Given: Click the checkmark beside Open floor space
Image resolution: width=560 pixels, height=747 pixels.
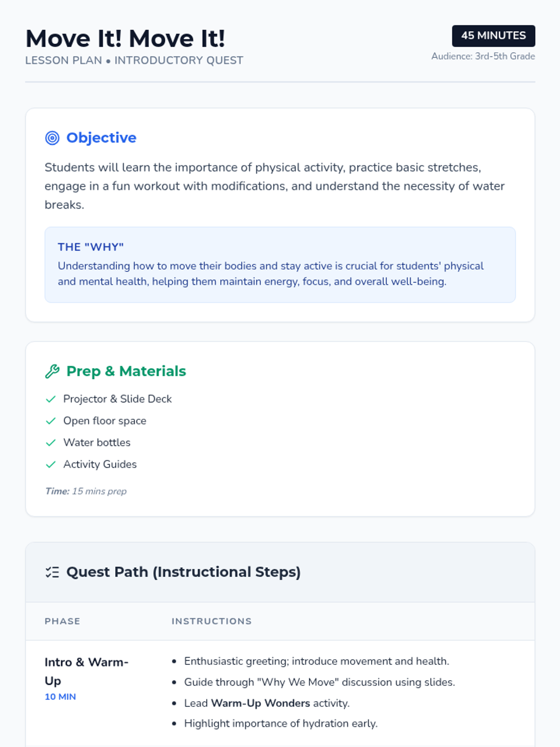Looking at the screenshot, I should tap(51, 421).
